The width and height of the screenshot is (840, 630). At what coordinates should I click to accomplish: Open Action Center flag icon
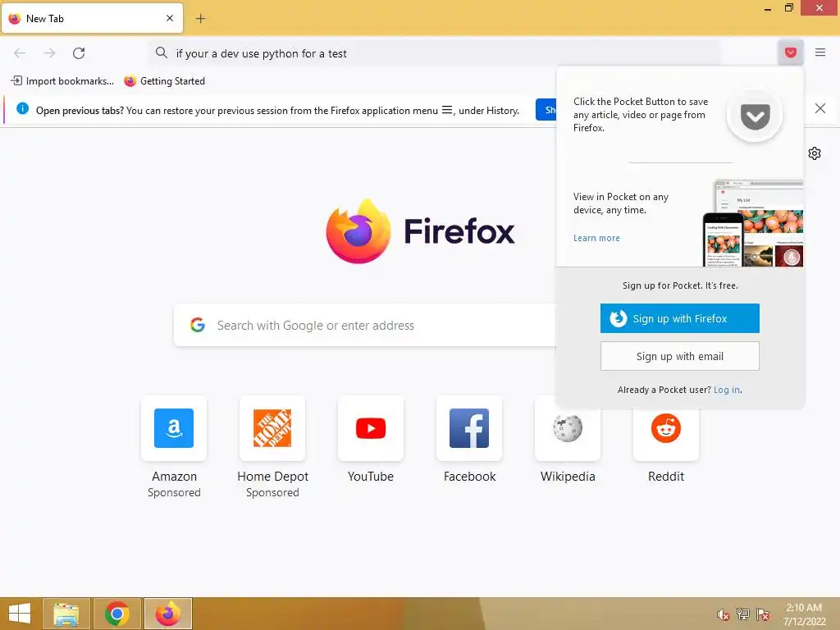pos(762,614)
